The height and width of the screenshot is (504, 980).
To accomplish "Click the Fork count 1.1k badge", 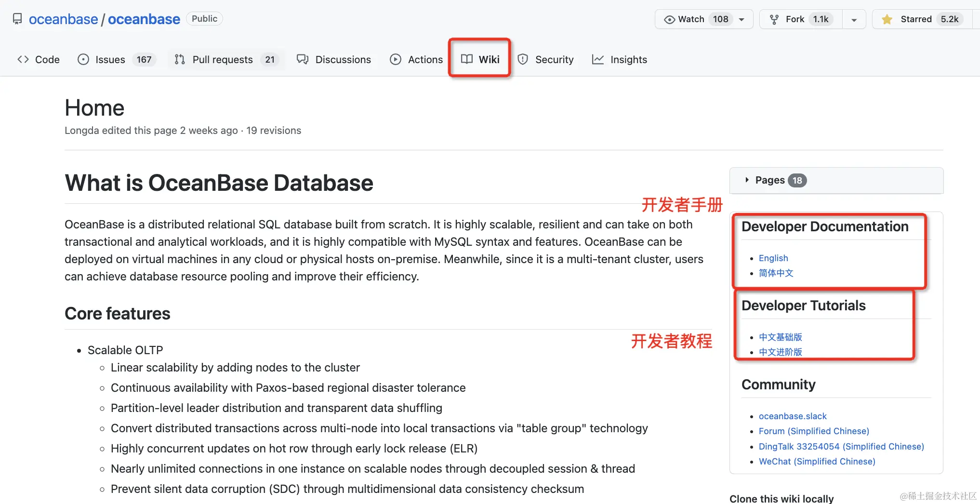I will coord(821,19).
